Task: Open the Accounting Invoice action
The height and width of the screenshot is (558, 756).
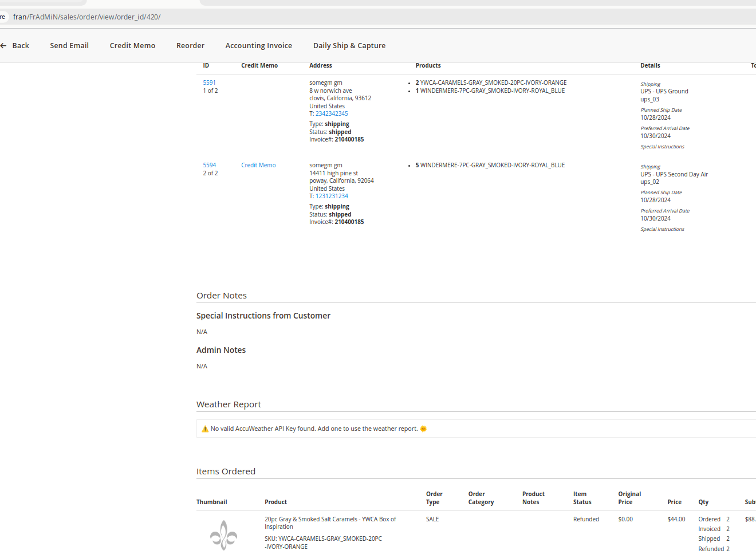Action: tap(258, 46)
